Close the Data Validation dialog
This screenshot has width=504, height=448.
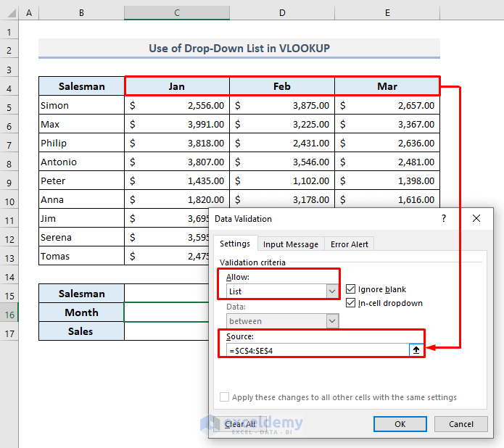[x=476, y=218]
